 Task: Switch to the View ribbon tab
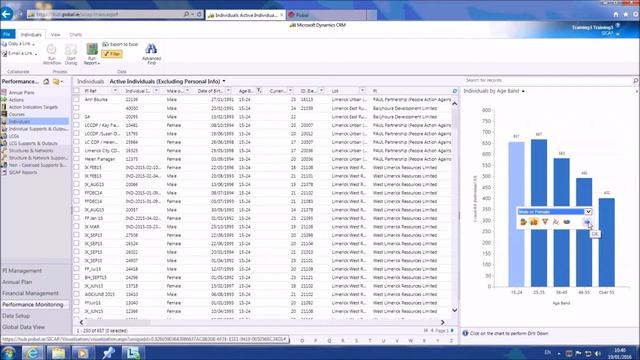click(x=56, y=35)
